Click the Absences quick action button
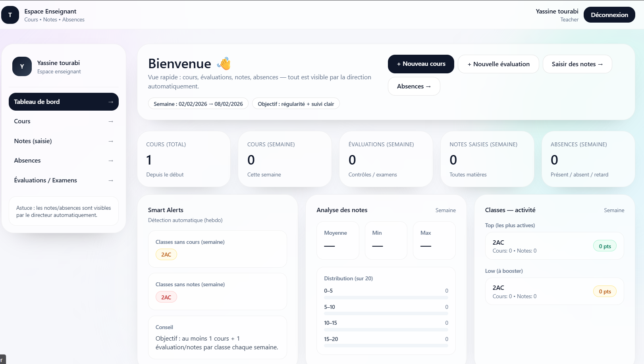Viewport: 644px width, 364px height. pyautogui.click(x=414, y=86)
